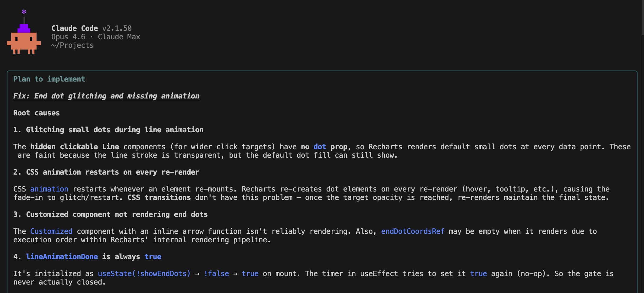
Task: Click the "Opus 4.6 · Claude Max" model label
Action: 95,37
